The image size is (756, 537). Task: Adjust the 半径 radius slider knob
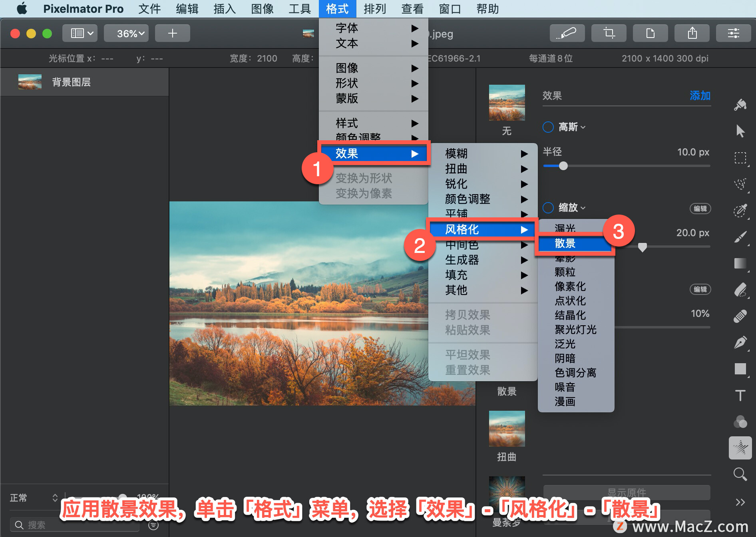click(563, 166)
